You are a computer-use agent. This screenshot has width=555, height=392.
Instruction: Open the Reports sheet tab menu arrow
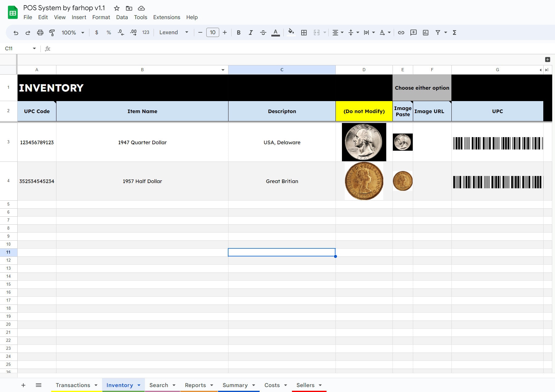coord(212,385)
